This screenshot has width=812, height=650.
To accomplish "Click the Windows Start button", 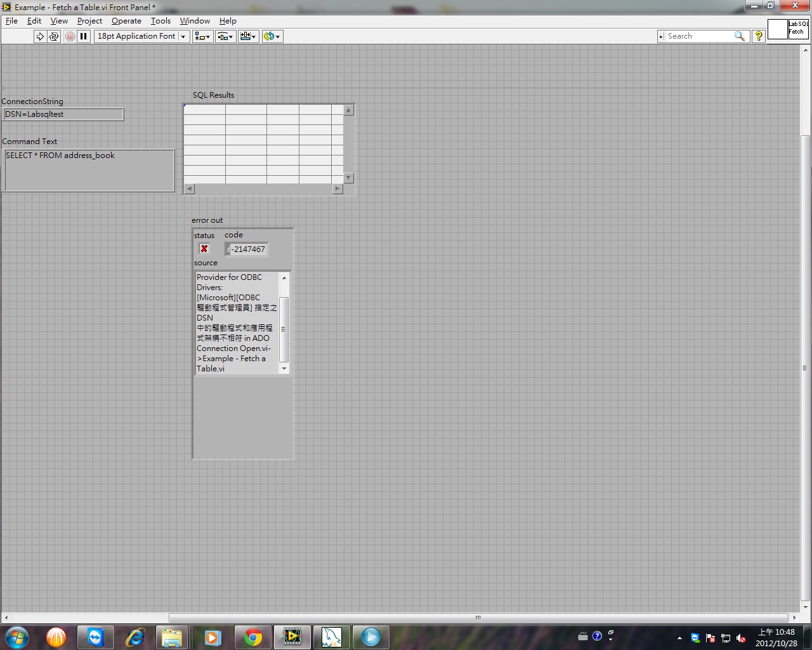I will [x=16, y=637].
